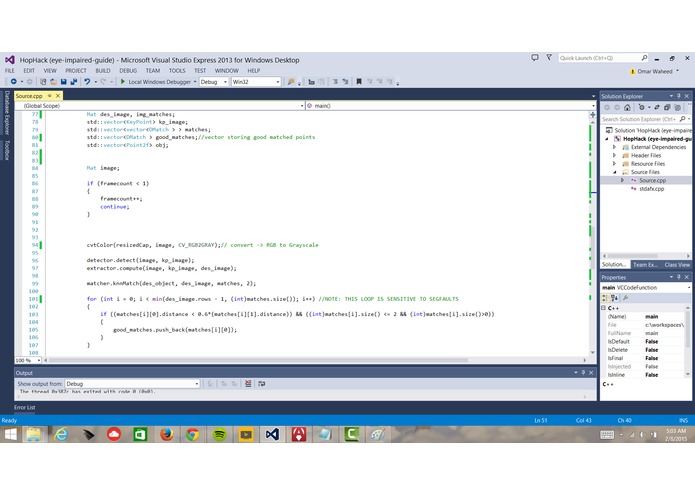Switch to Team Explorer tab
Screen dimensions: 695x494
pos(645,265)
